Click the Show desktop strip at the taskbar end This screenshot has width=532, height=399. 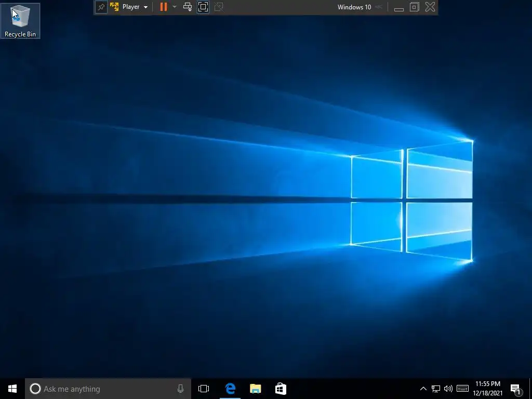pos(530,389)
